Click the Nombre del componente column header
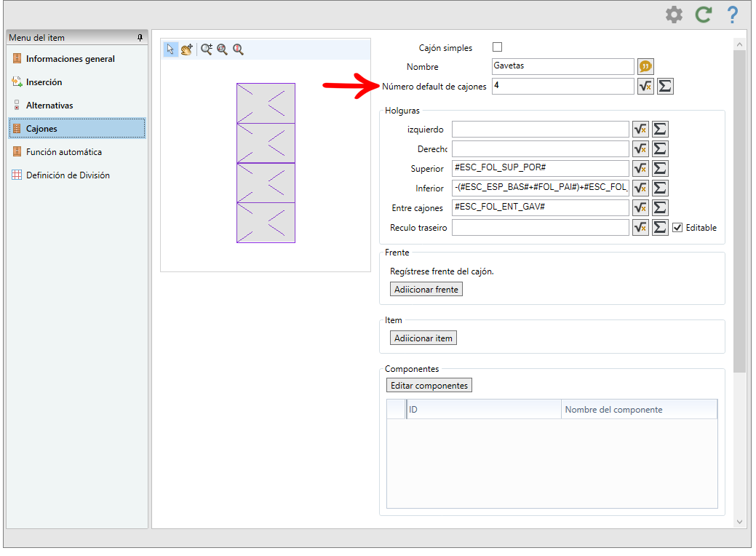The image size is (756, 556). [x=639, y=410]
